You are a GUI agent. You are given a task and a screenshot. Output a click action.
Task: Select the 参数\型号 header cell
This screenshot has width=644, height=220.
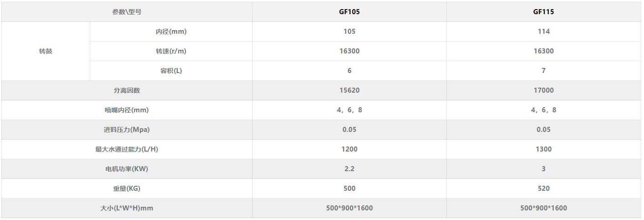pos(127,12)
